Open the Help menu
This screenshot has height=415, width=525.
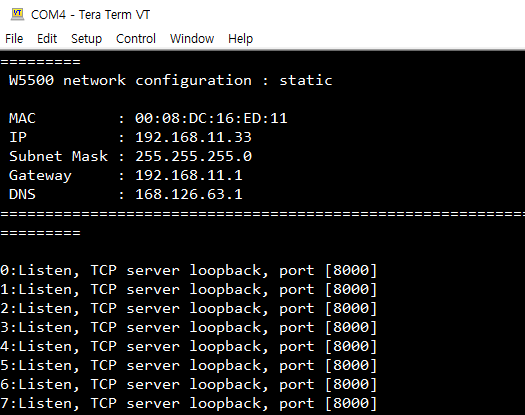240,39
